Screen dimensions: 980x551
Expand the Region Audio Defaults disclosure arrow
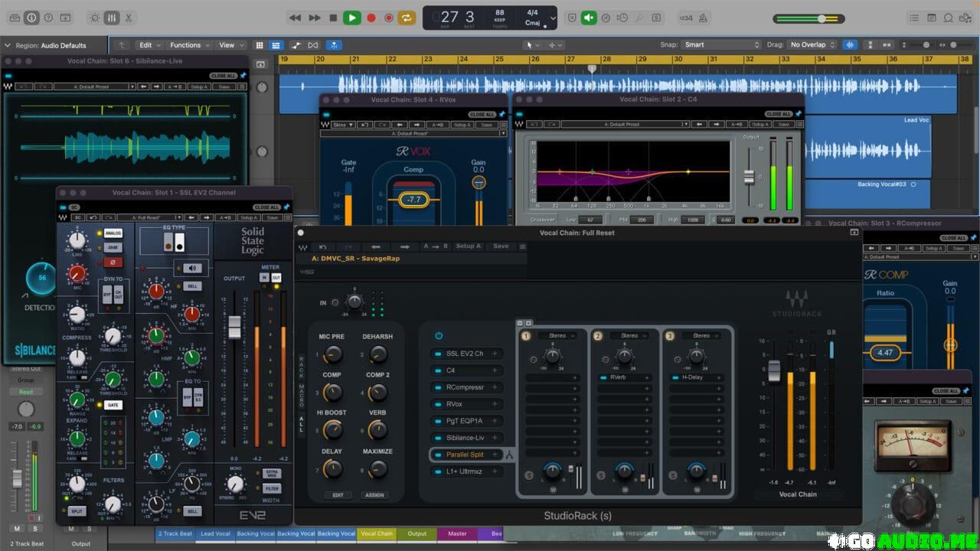pos(8,45)
